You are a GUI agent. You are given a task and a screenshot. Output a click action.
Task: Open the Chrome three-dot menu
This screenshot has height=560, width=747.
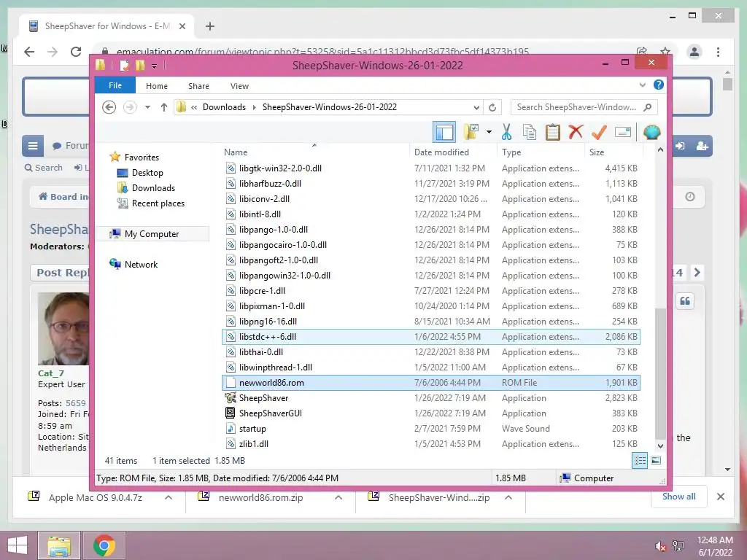point(718,52)
